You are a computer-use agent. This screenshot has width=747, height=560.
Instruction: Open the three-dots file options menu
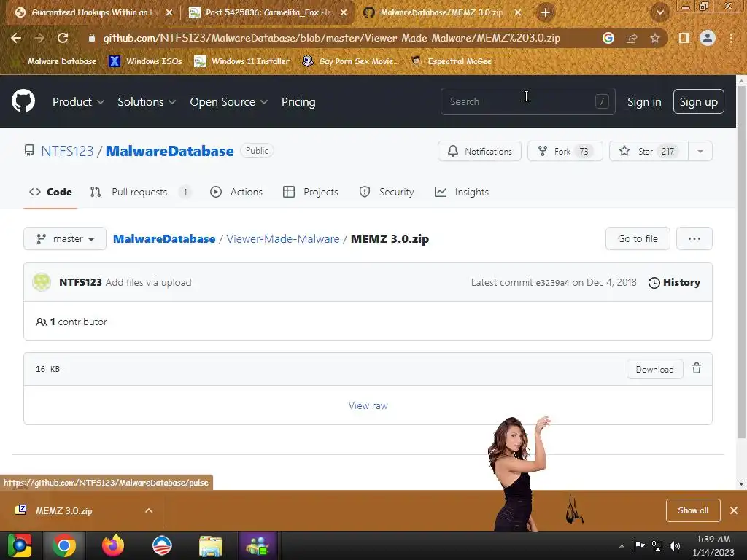tap(694, 238)
